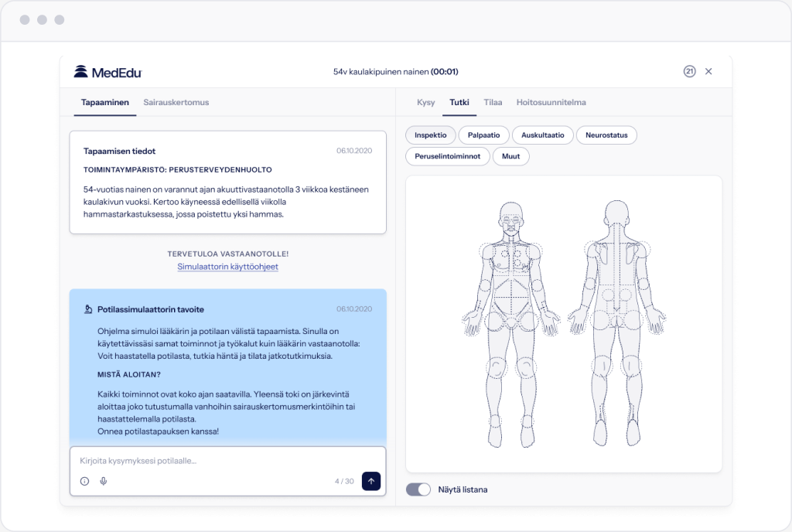This screenshot has height=532, width=792.
Task: Click the front body figure's head
Action: [x=511, y=220]
